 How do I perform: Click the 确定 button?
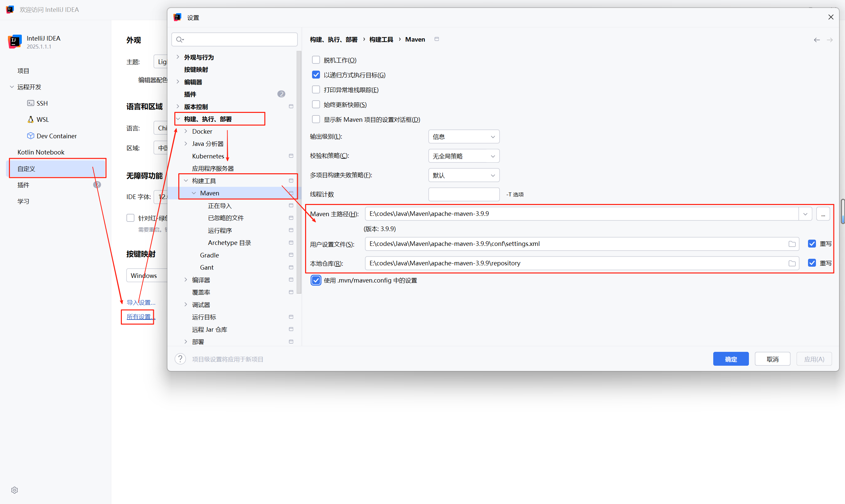pyautogui.click(x=730, y=359)
